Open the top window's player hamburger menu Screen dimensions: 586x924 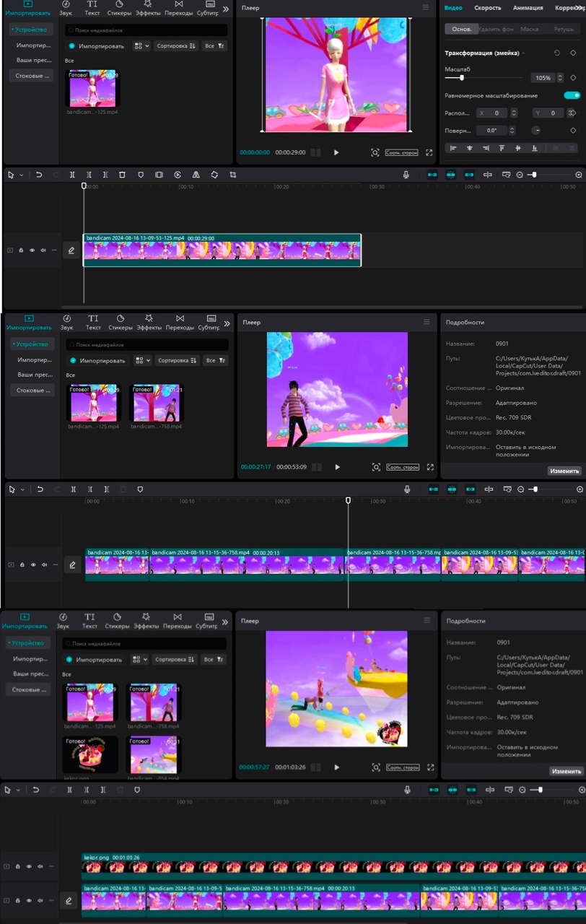[x=427, y=8]
